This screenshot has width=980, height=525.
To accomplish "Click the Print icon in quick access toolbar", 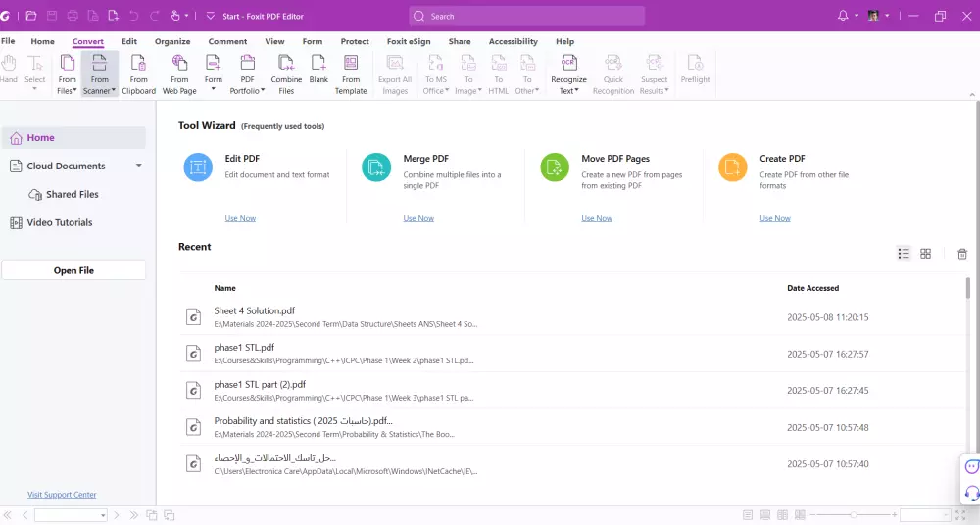I will tap(73, 16).
